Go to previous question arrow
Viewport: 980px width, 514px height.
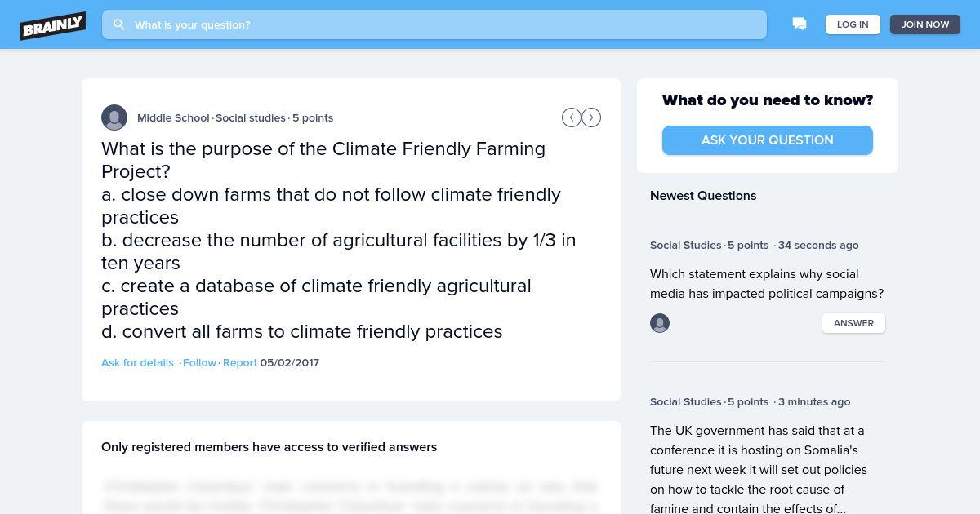(572, 117)
